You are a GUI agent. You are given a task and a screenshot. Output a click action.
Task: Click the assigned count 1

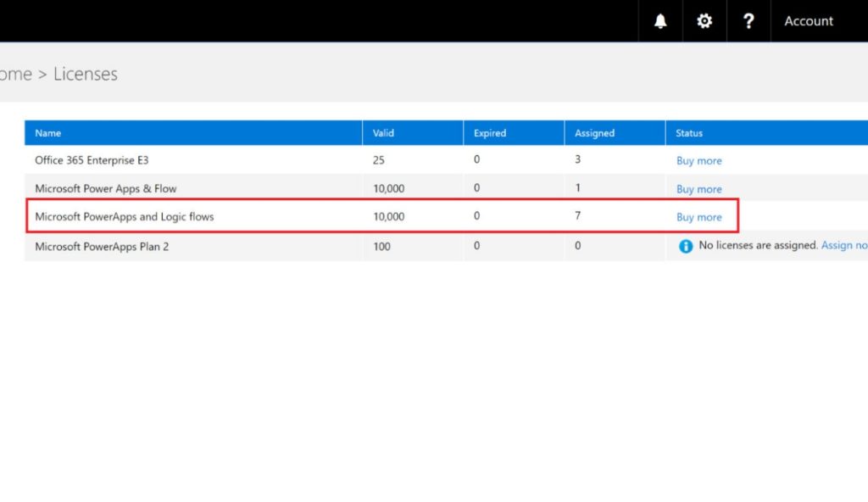[x=578, y=188]
